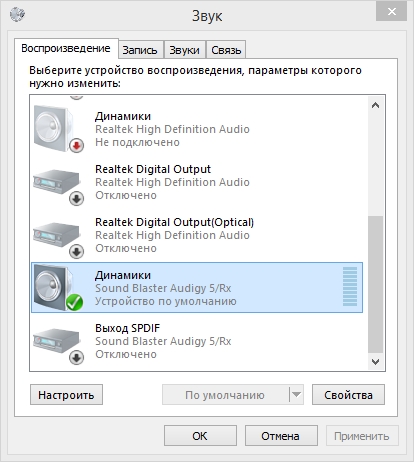414x462 pixels.
Task: Click the Realtek Digital Output device icon
Action: click(x=58, y=186)
